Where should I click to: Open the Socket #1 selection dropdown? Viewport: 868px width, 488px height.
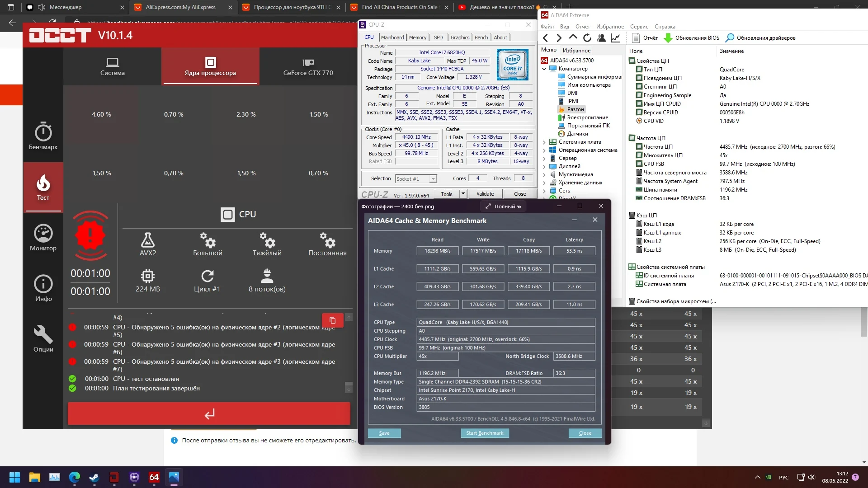[x=433, y=179]
